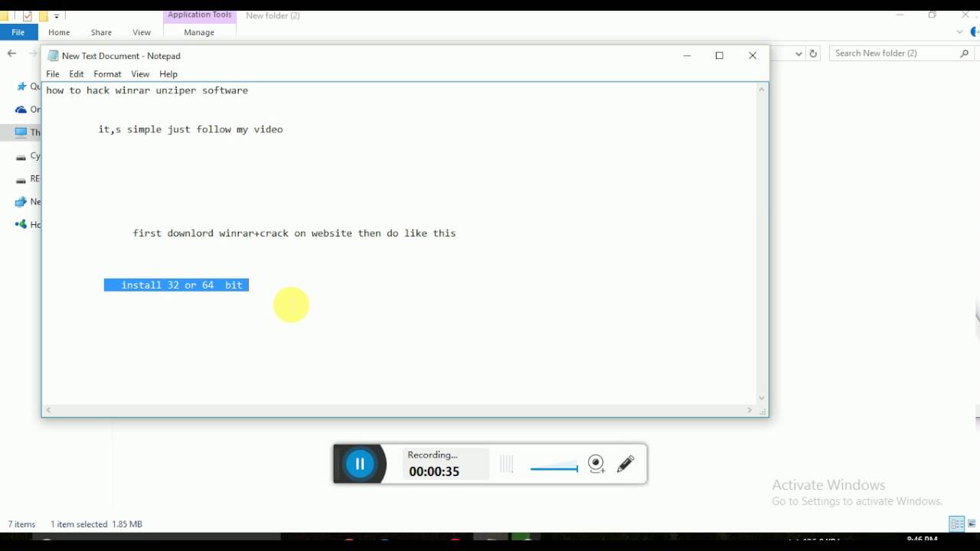The height and width of the screenshot is (551, 980).
Task: Click the line starting 'first downlord winrar+crack'
Action: (294, 233)
